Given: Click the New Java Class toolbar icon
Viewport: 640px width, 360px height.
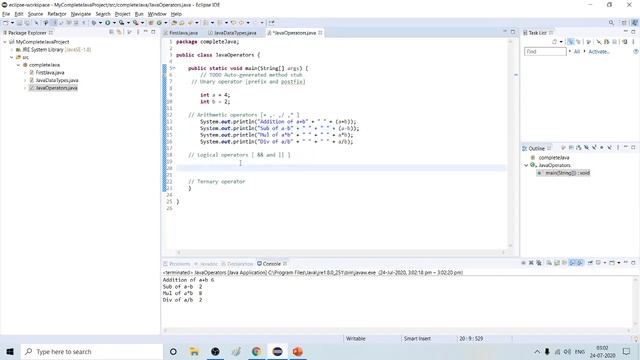Looking at the screenshot, I should click(160, 22).
